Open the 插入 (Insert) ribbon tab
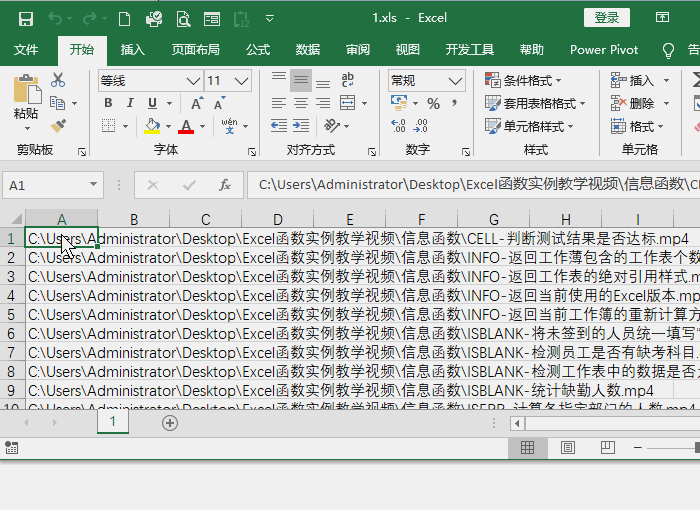This screenshot has height=510, width=700. click(x=132, y=50)
